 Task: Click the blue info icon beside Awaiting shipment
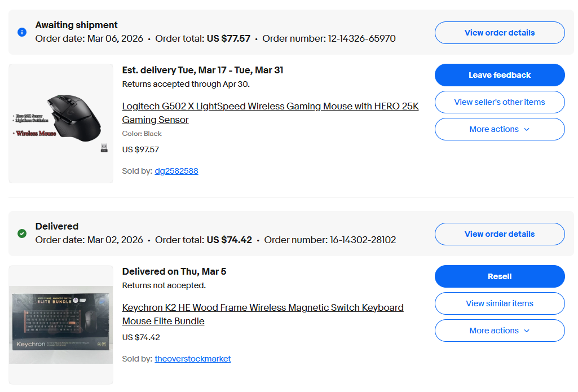click(22, 32)
